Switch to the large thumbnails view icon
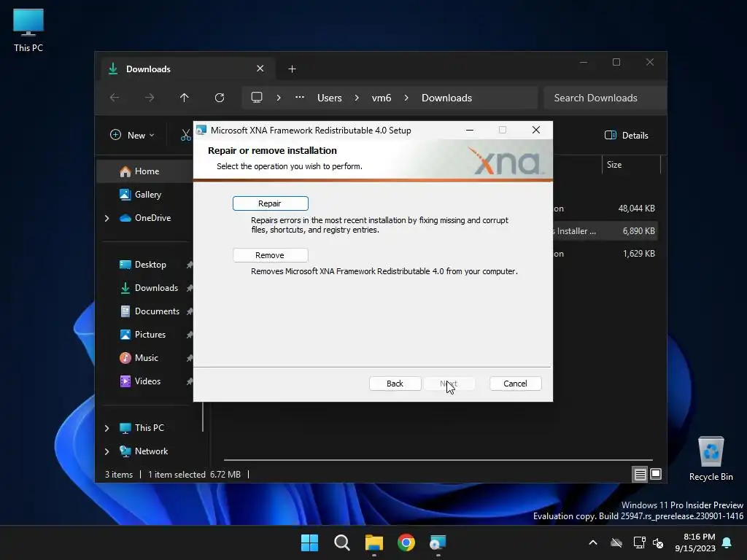747x560 pixels. pyautogui.click(x=656, y=474)
